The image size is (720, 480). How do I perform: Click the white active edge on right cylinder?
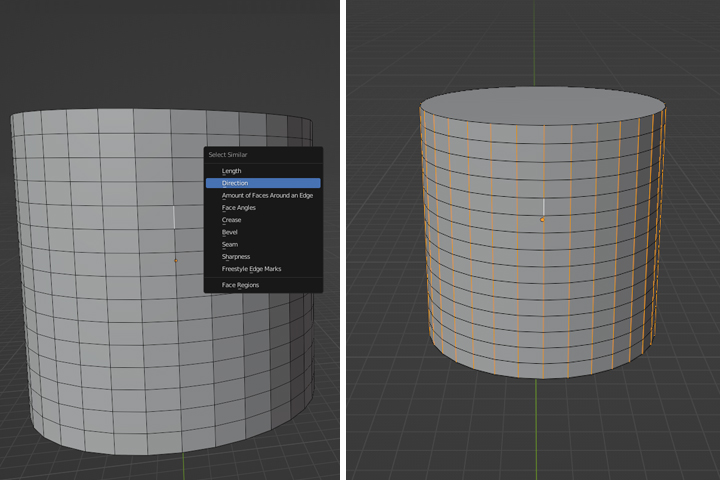pyautogui.click(x=544, y=208)
